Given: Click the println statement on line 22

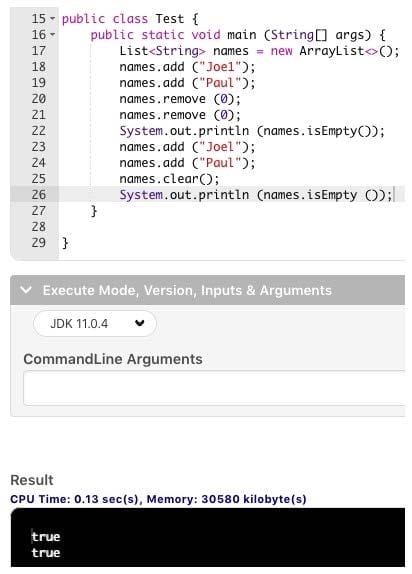Looking at the screenshot, I should click(x=252, y=131).
